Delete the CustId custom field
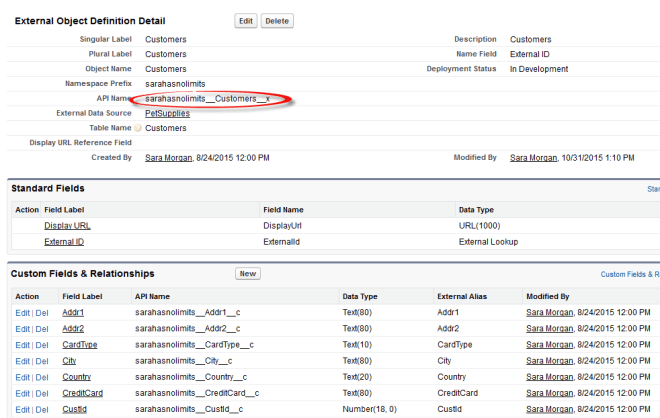660x418 pixels. pos(42,410)
